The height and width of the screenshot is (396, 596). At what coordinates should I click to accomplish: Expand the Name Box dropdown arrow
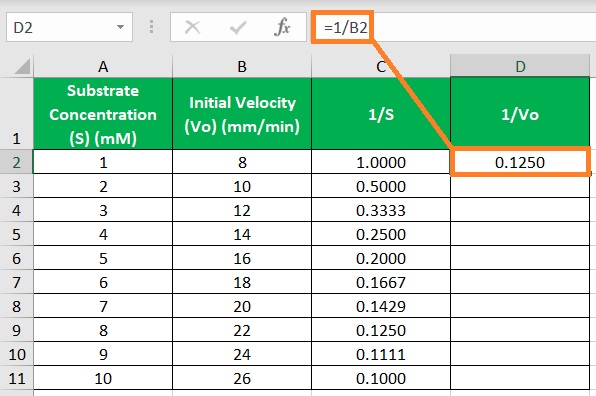pos(120,27)
